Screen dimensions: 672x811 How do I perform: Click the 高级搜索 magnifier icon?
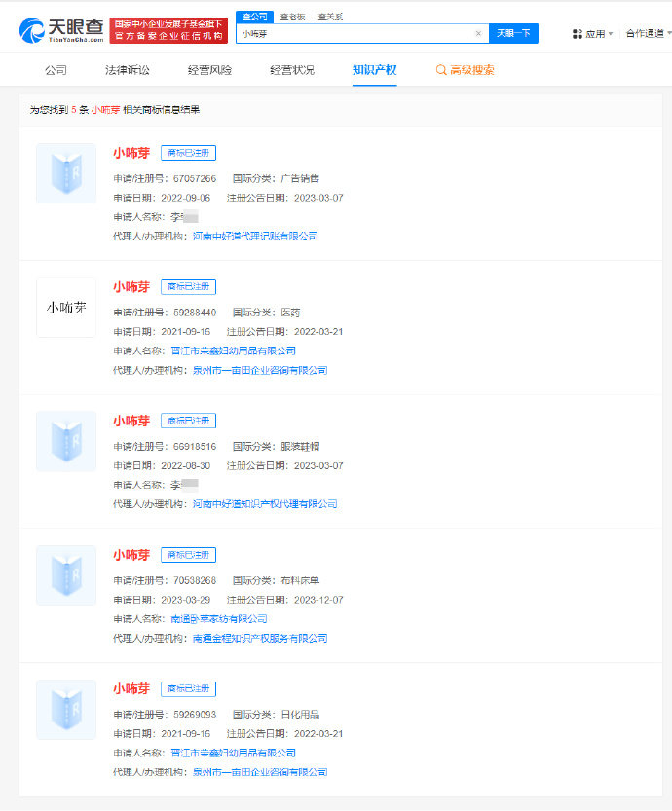click(x=441, y=70)
